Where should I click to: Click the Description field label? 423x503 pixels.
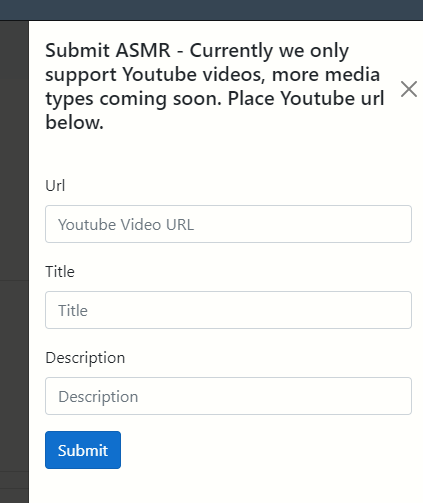pyautogui.click(x=85, y=358)
